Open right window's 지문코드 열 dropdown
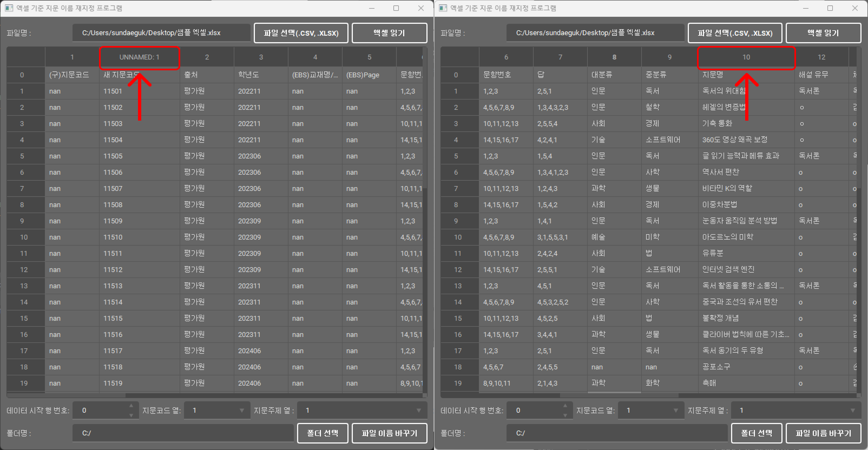868x450 pixels. pyautogui.click(x=651, y=410)
